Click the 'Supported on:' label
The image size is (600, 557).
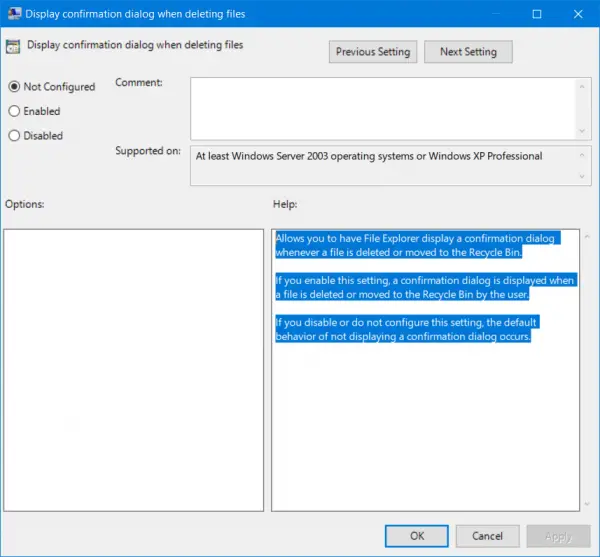pos(148,151)
